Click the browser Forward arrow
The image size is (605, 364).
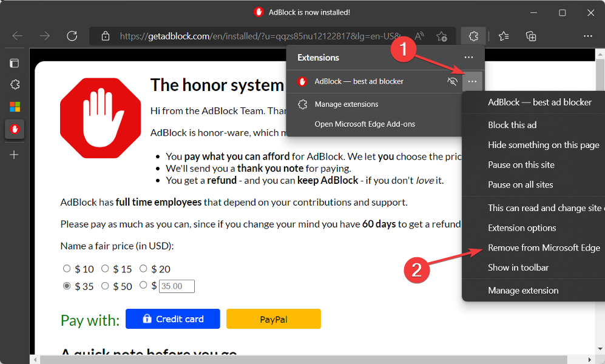tap(45, 36)
